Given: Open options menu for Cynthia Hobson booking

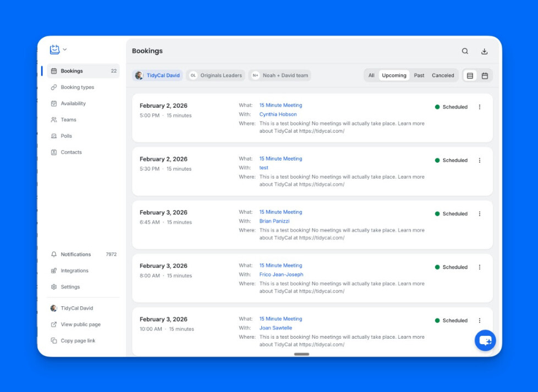Looking at the screenshot, I should (480, 107).
